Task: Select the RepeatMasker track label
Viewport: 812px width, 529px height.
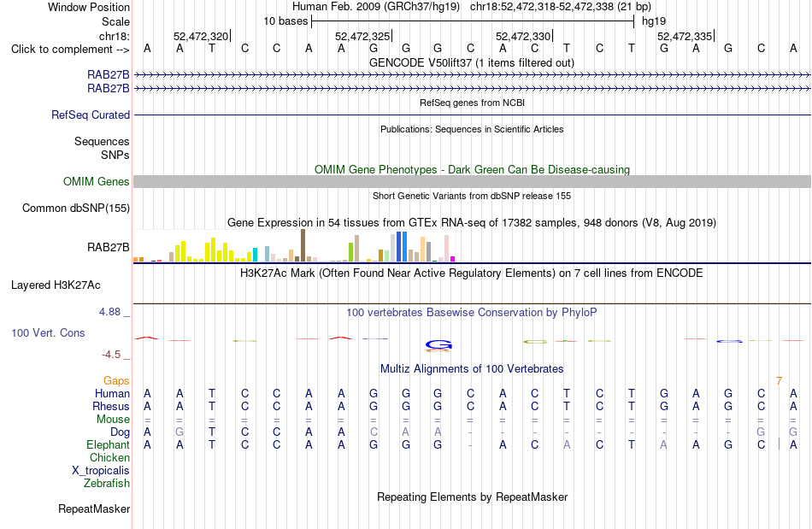Action: [x=94, y=508]
